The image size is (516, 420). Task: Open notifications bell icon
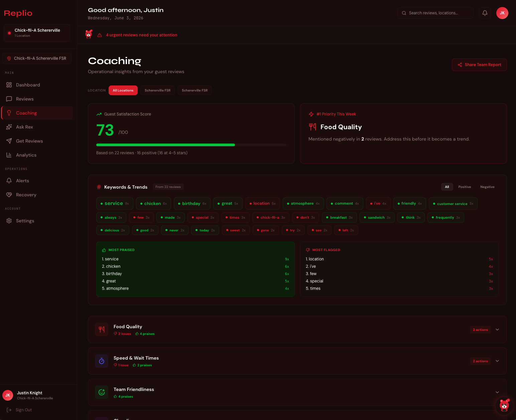(x=485, y=13)
